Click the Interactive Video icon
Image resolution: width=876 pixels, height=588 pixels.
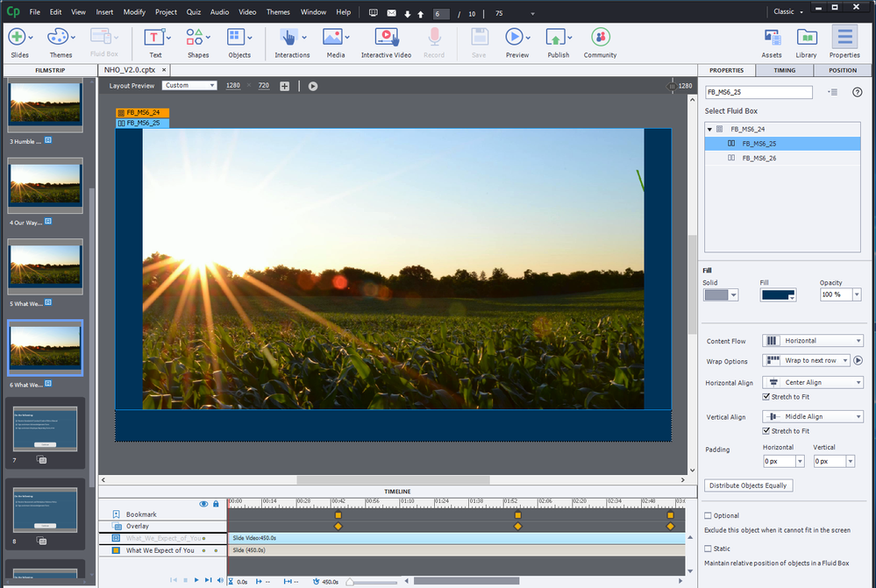coord(386,38)
